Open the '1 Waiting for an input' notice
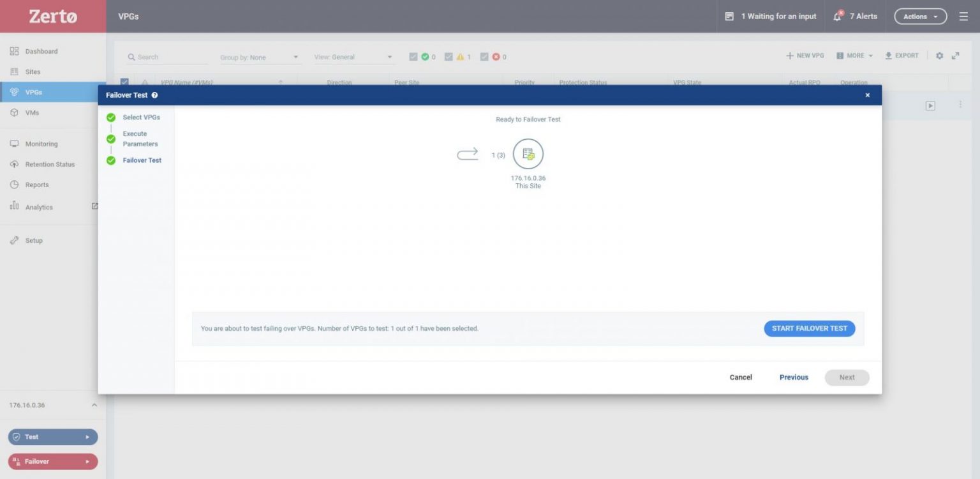980x479 pixels. pyautogui.click(x=771, y=17)
